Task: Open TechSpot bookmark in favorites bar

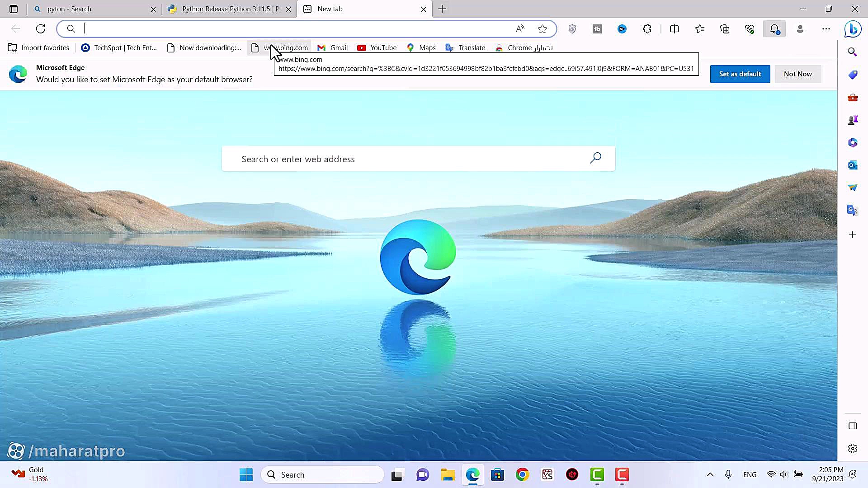Action: click(x=119, y=48)
